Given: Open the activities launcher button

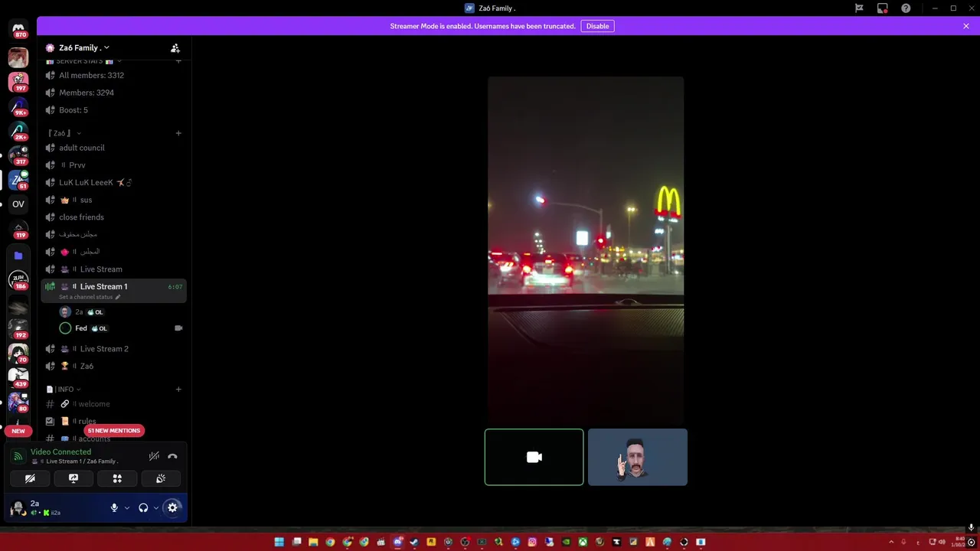Looking at the screenshot, I should click(x=117, y=478).
